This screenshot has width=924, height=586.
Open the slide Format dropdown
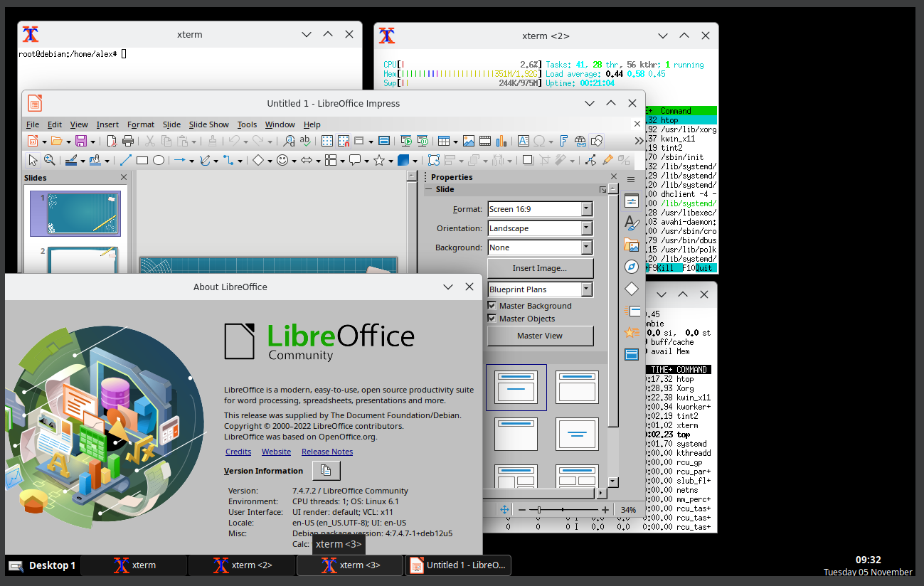[587, 209]
